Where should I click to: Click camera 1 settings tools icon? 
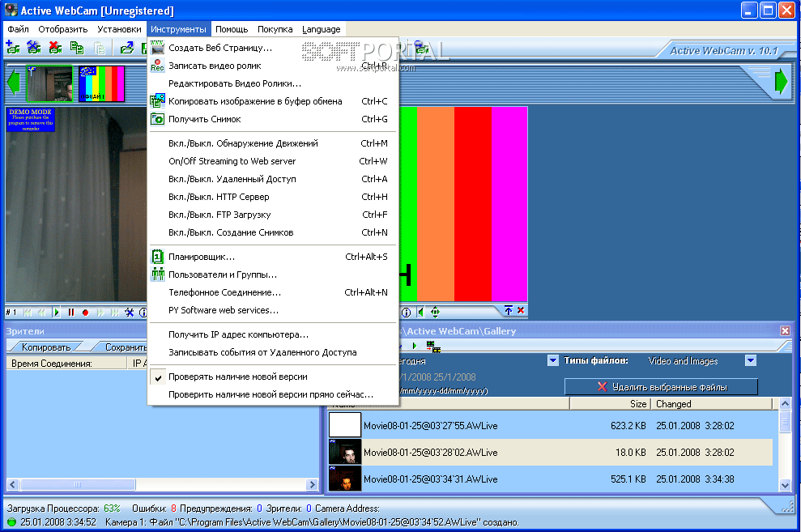130,312
